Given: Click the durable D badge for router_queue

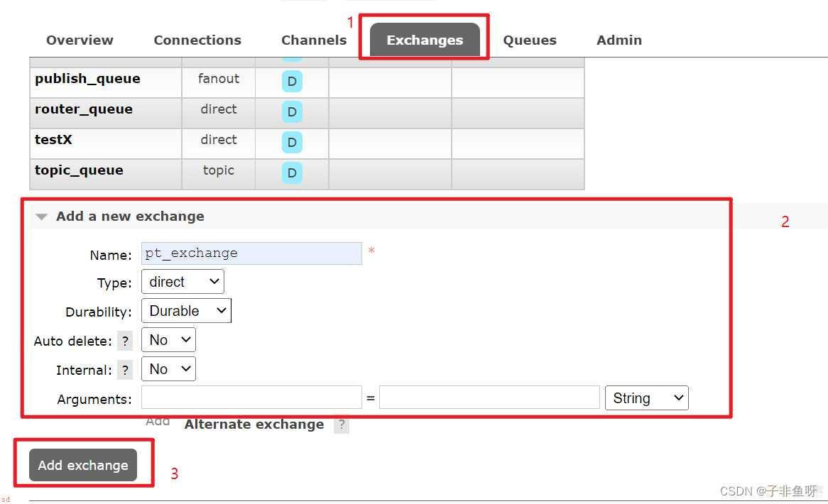Looking at the screenshot, I should [x=292, y=112].
